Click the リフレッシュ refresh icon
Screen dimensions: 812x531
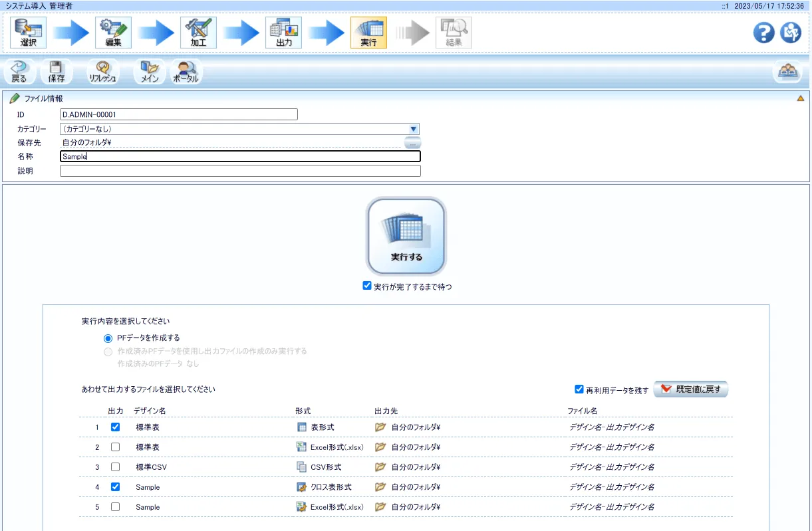tap(102, 72)
